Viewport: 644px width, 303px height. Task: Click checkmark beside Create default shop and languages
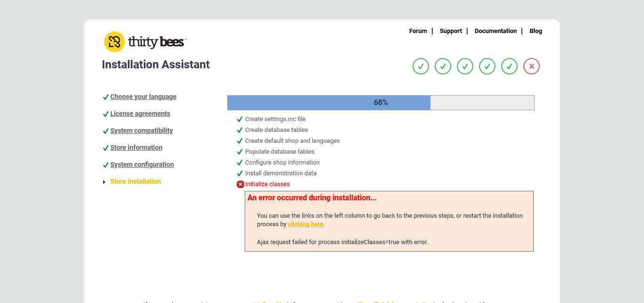[239, 141]
